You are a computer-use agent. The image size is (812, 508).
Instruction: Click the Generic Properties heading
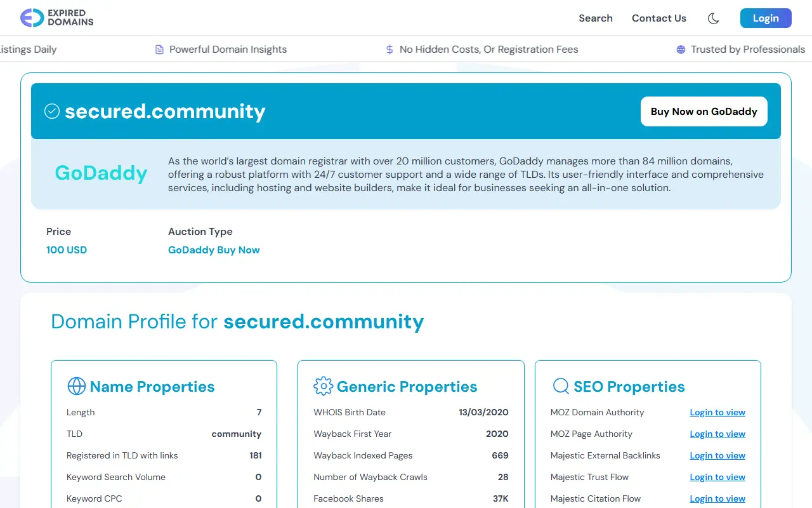pos(407,387)
